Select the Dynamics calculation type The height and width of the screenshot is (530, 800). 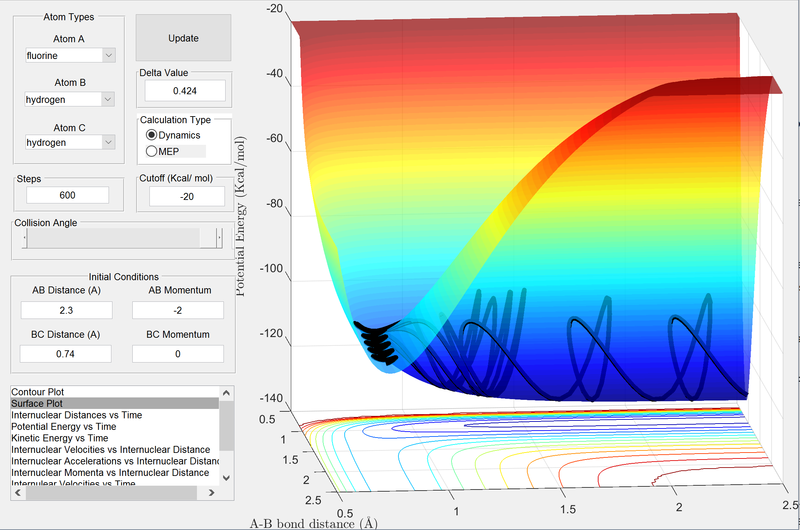[152, 134]
